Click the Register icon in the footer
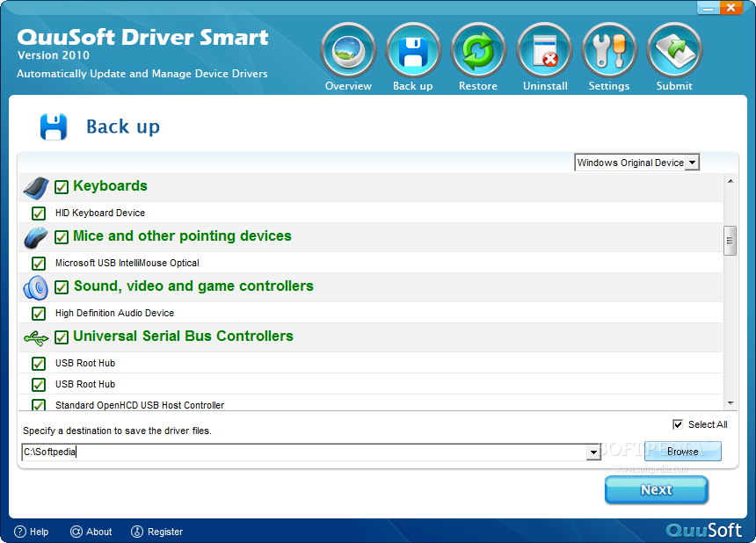756x543 pixels. [x=137, y=532]
